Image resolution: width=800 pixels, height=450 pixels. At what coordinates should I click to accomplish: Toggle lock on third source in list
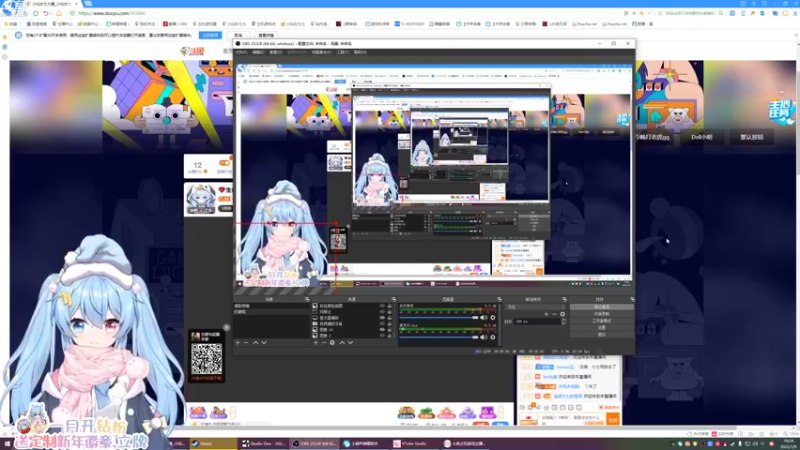390,318
